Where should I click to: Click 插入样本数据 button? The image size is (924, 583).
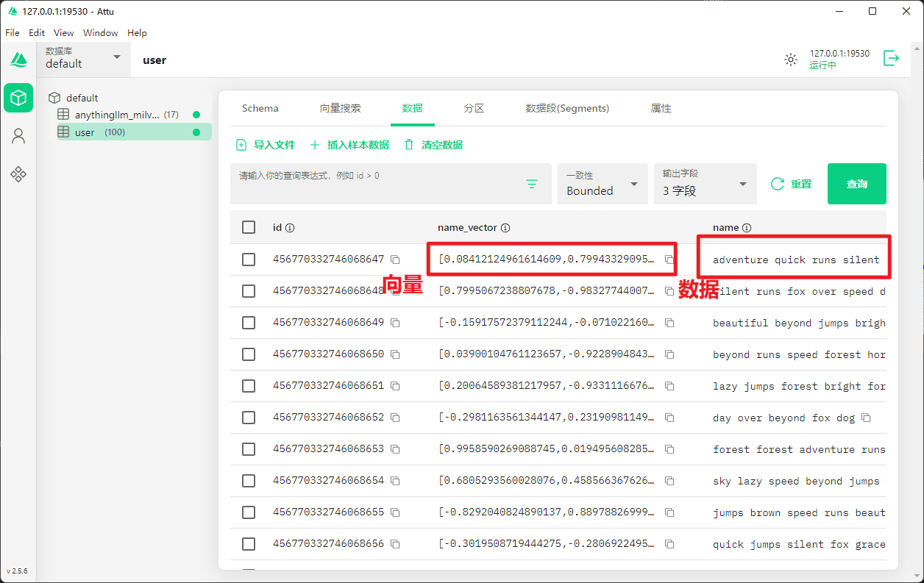click(x=349, y=145)
